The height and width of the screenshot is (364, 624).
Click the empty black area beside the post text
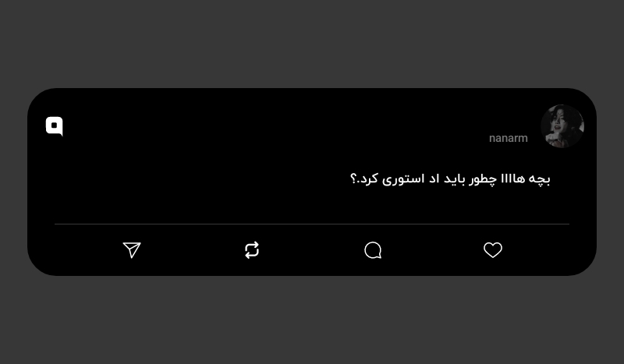(x=199, y=179)
